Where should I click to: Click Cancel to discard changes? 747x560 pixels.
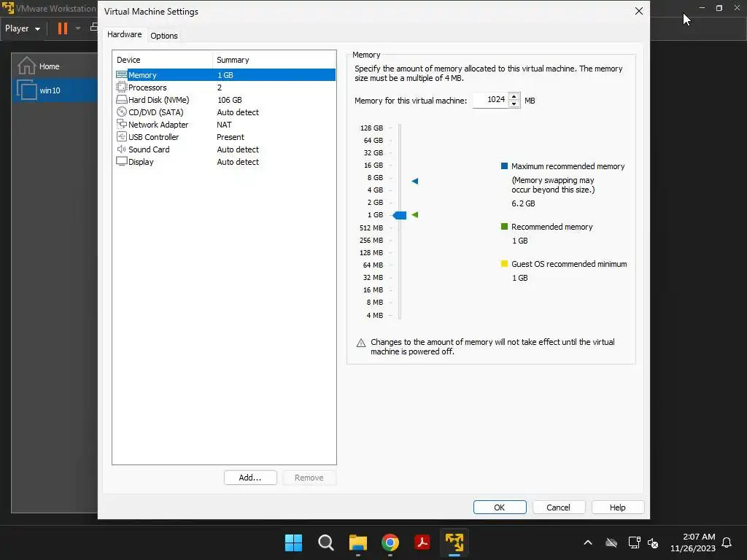(x=558, y=507)
